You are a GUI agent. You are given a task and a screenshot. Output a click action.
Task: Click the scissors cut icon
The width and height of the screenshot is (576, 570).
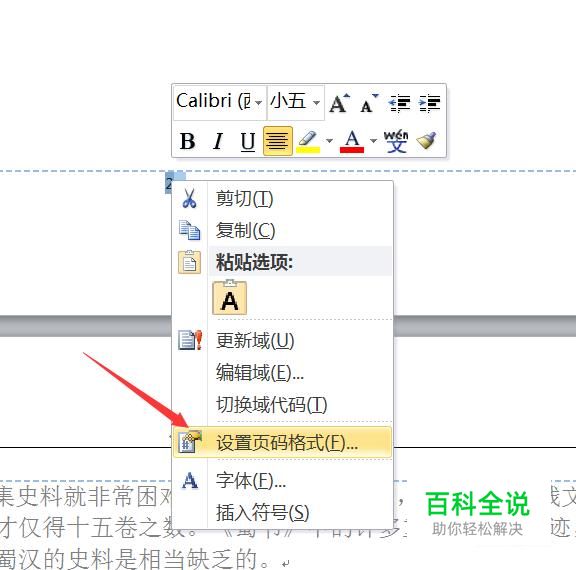coord(190,199)
